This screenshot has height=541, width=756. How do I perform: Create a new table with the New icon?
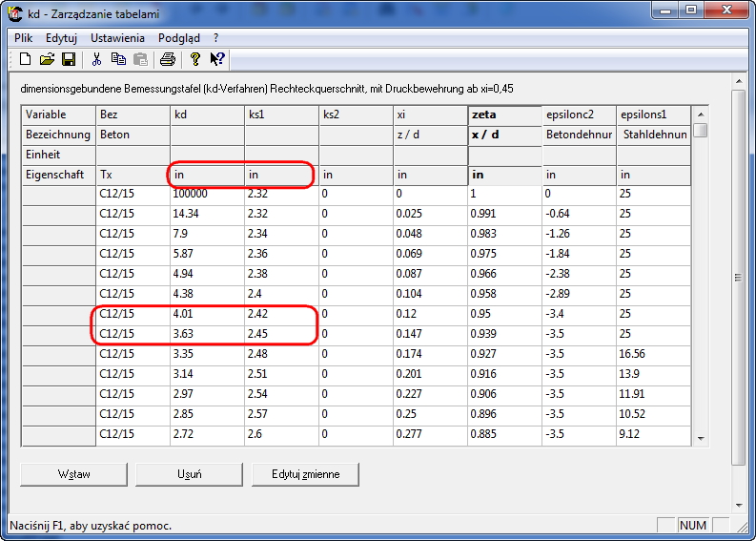(x=26, y=59)
